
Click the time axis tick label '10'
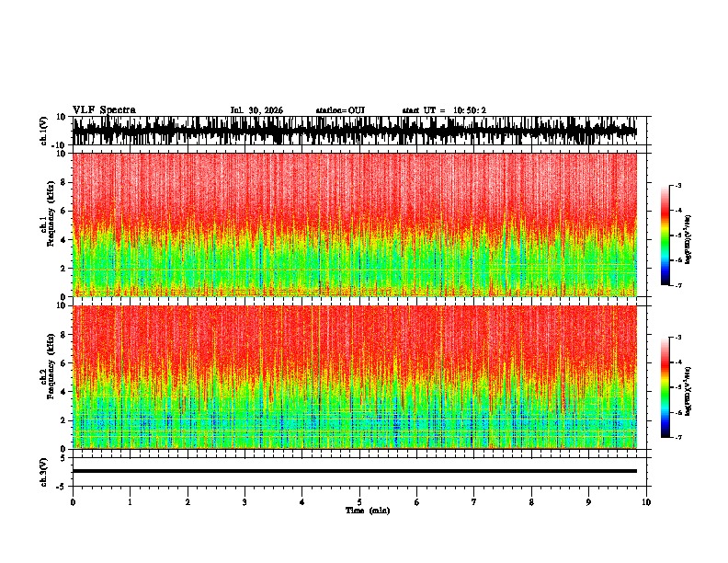646,502
